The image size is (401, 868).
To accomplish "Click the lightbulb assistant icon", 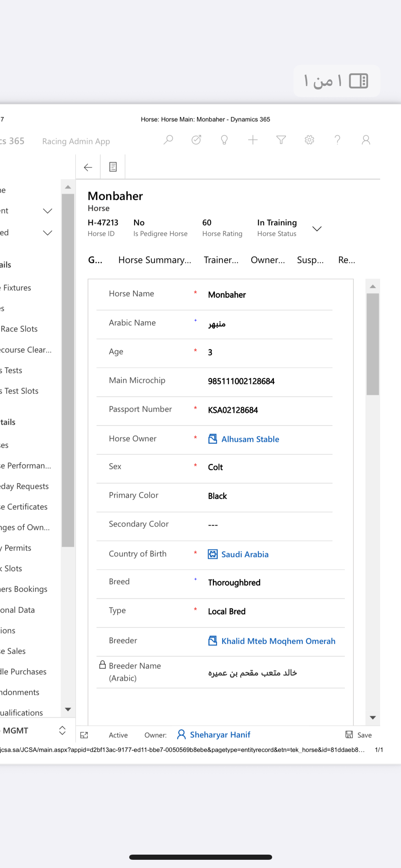I will pyautogui.click(x=224, y=140).
